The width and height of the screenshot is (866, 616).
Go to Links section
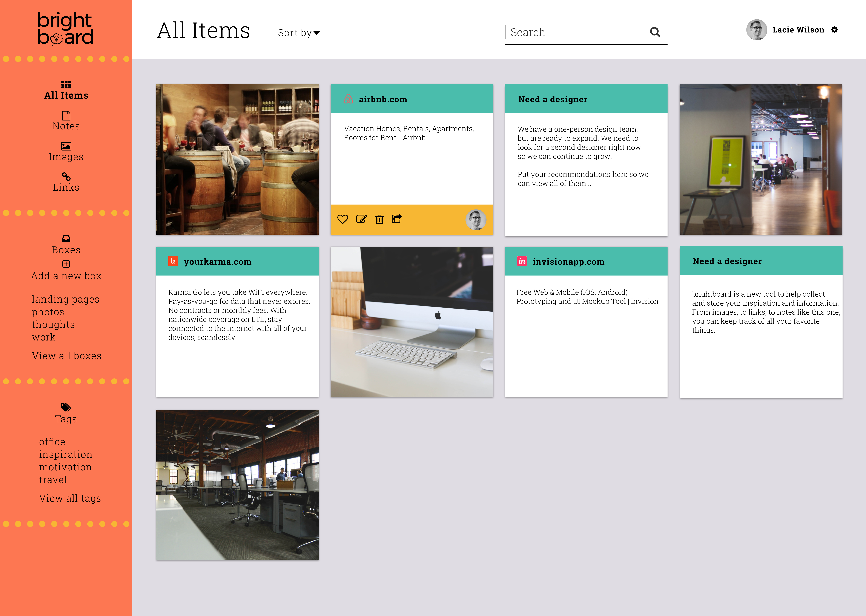coord(66,187)
